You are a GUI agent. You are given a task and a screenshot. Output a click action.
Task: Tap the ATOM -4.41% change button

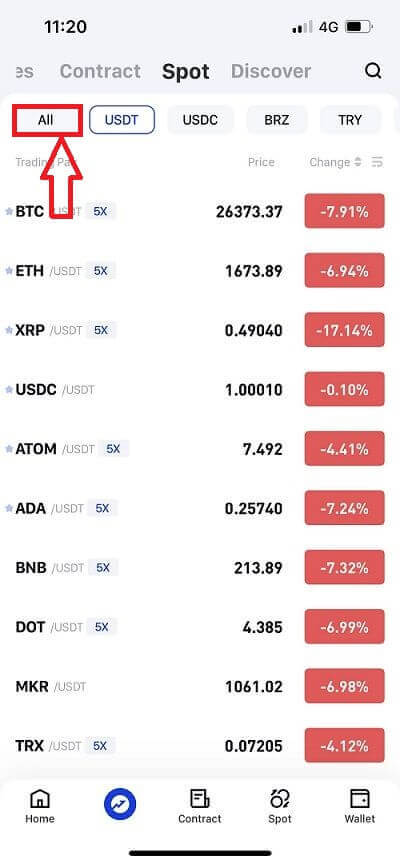coord(344,449)
